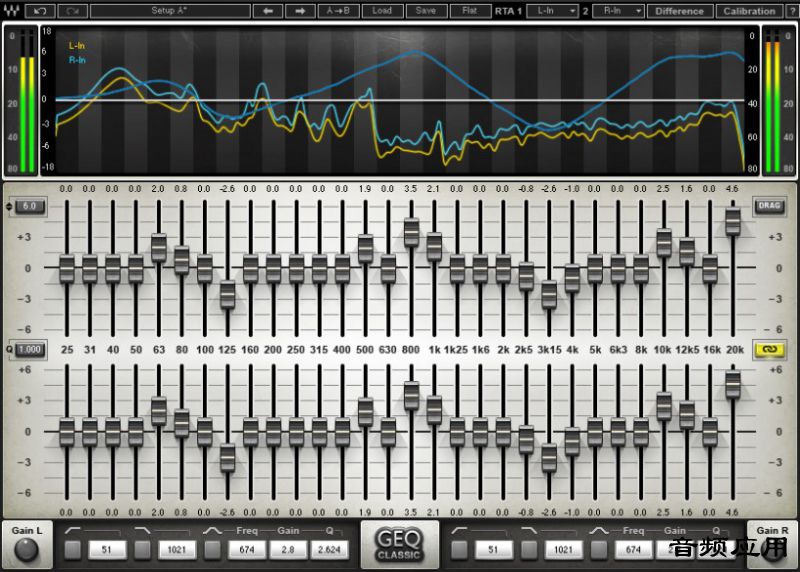Image resolution: width=800 pixels, height=572 pixels.
Task: Click the Gain L knob
Action: tap(26, 550)
